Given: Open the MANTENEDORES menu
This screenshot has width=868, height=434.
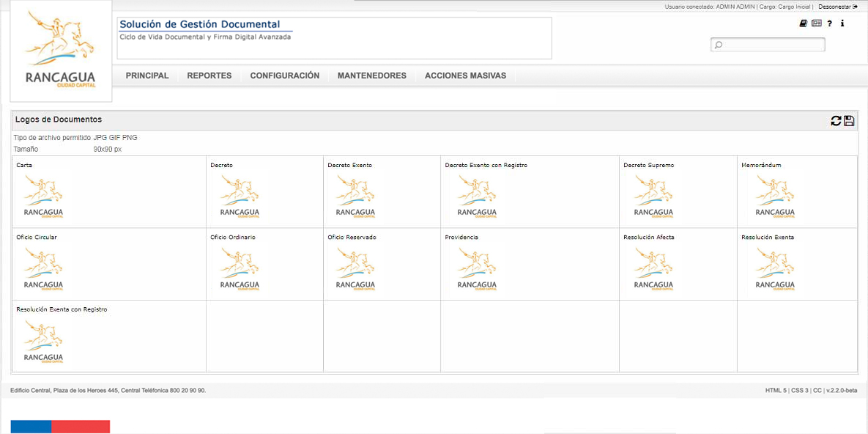Looking at the screenshot, I should [372, 76].
